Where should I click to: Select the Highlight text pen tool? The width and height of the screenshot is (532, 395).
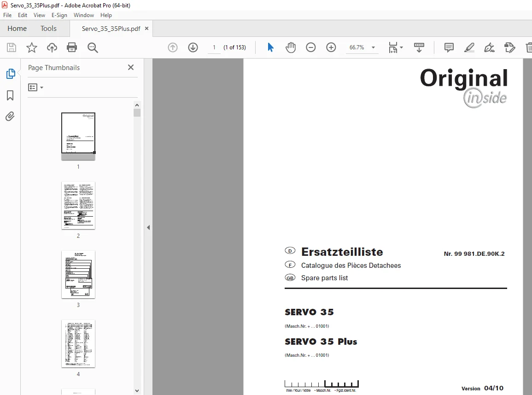point(469,47)
